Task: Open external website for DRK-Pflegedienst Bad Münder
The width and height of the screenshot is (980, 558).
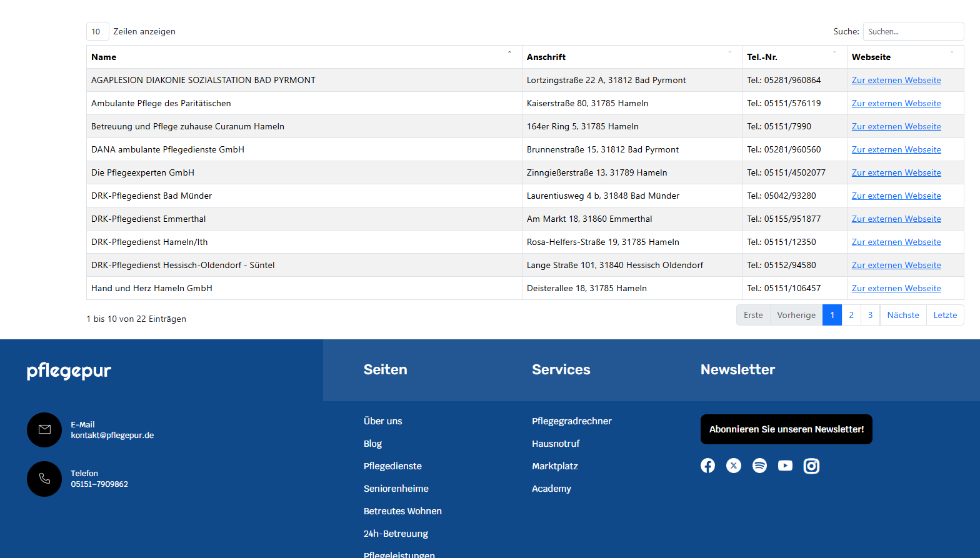Action: 896,196
